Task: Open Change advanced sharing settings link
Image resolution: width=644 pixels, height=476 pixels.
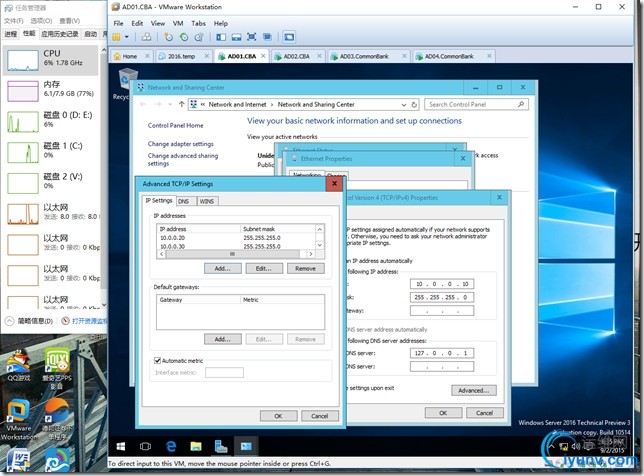Action: pos(183,159)
